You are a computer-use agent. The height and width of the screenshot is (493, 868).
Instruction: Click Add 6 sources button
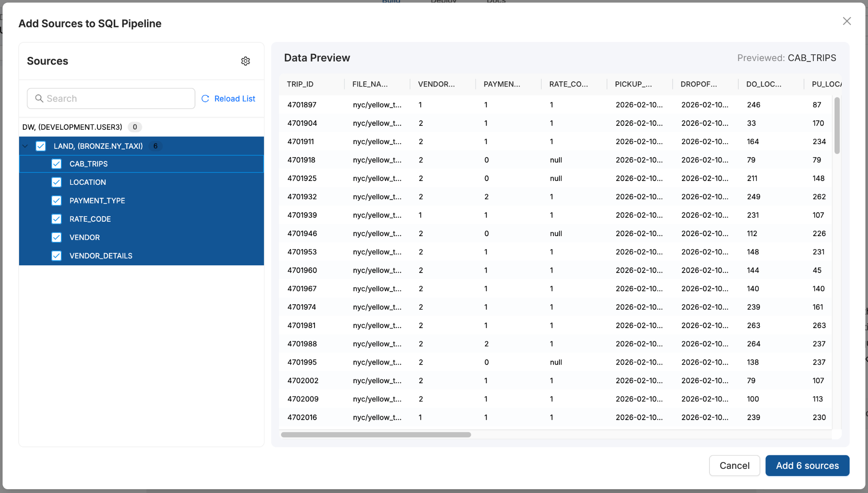[x=807, y=465]
